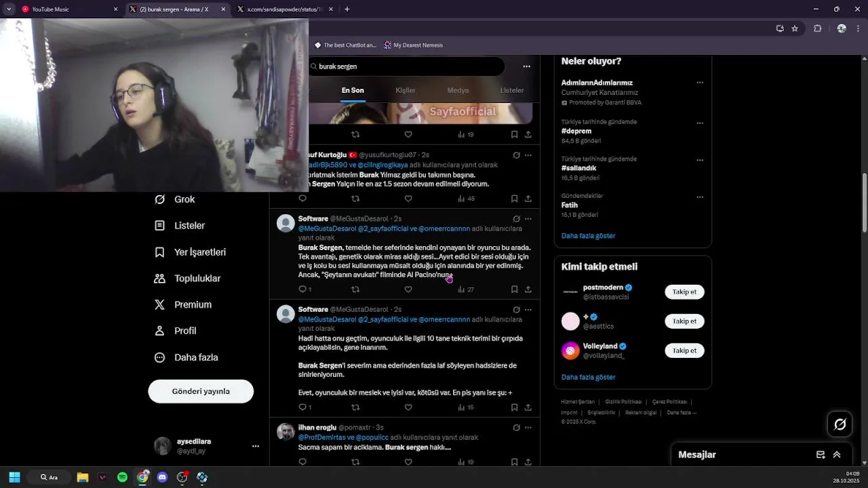The image size is (868, 488).
Task: Click Daha fazla göster under trends
Action: tap(588, 236)
